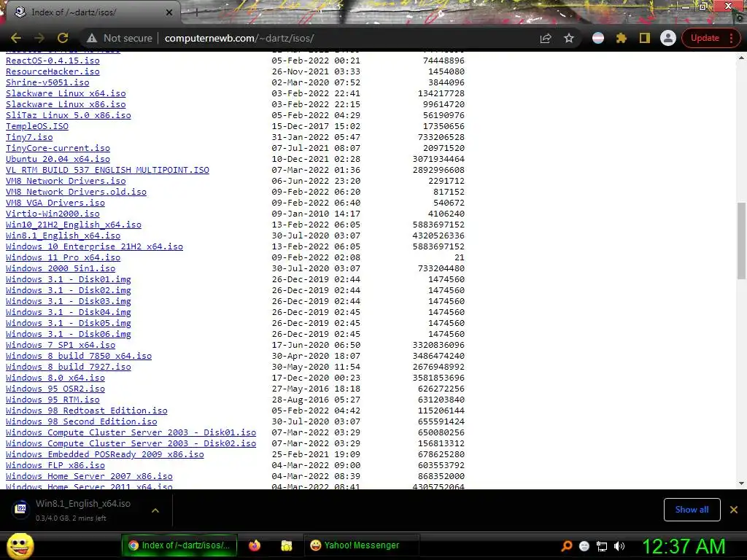This screenshot has height=560, width=747.
Task: Launch Firefox from the taskbar
Action: [x=255, y=545]
